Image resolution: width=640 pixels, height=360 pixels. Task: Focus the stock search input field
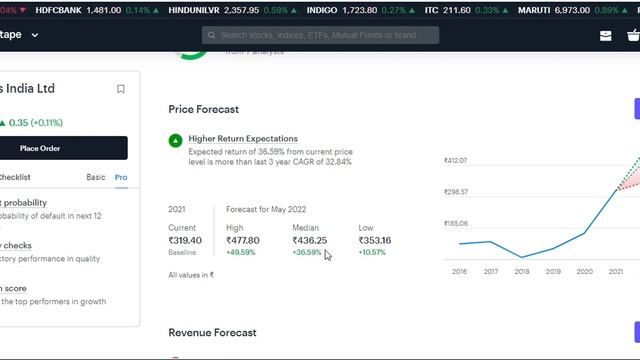click(320, 35)
